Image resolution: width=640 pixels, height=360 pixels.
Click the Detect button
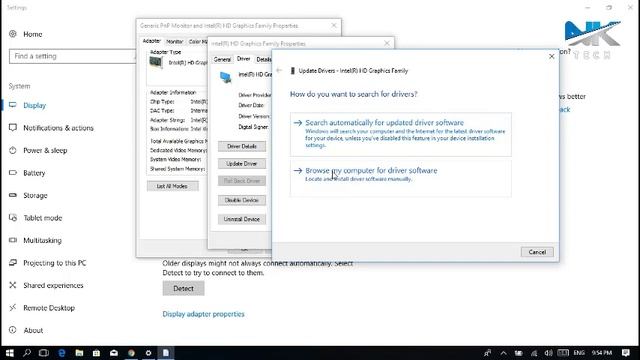[x=183, y=288]
